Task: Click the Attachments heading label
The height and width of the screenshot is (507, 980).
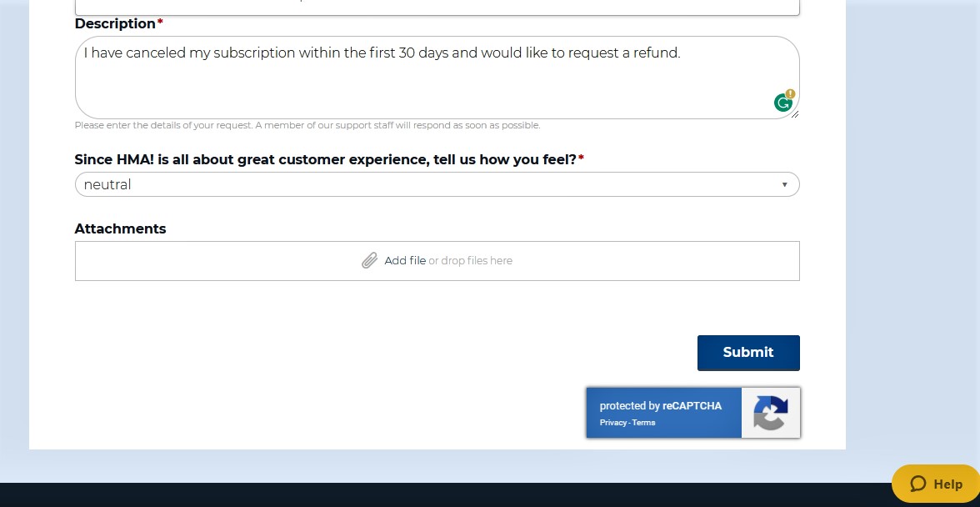Action: pyautogui.click(x=120, y=228)
